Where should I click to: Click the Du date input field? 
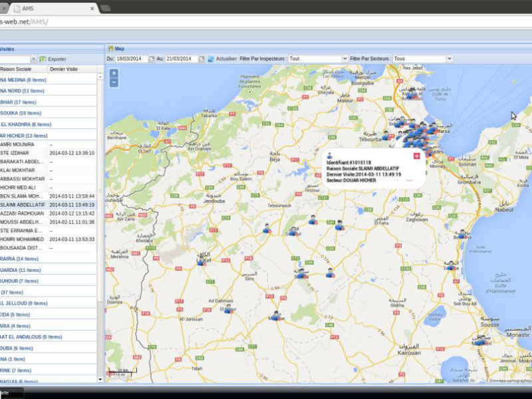[131, 59]
